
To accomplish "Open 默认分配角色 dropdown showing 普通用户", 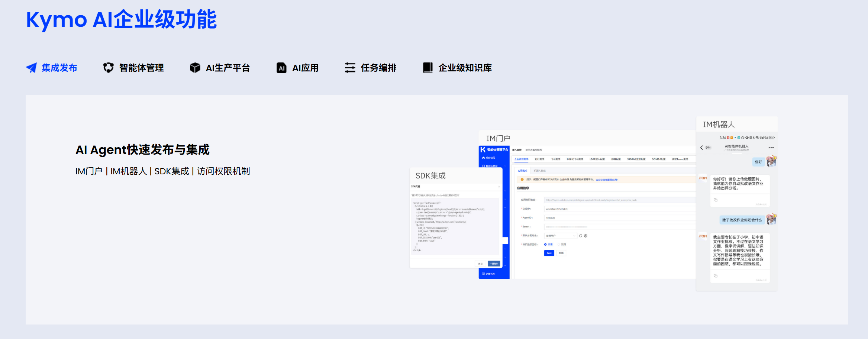I will (x=561, y=236).
